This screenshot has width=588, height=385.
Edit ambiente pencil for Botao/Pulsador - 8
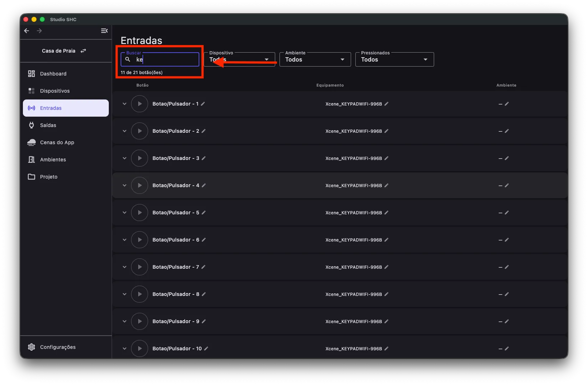507,294
